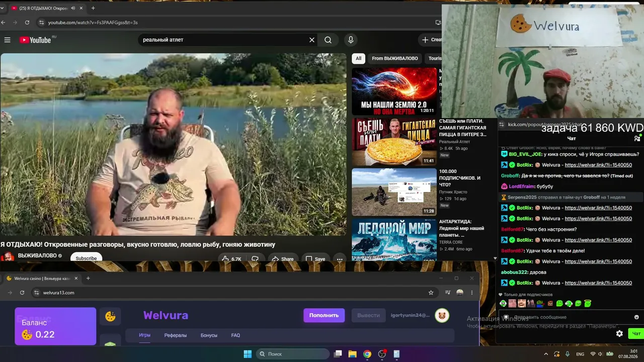Open the 'ЛЕДЯНОЙ МИР' Antarctica thumbnail
The height and width of the screenshot is (362, 644).
[x=394, y=239]
